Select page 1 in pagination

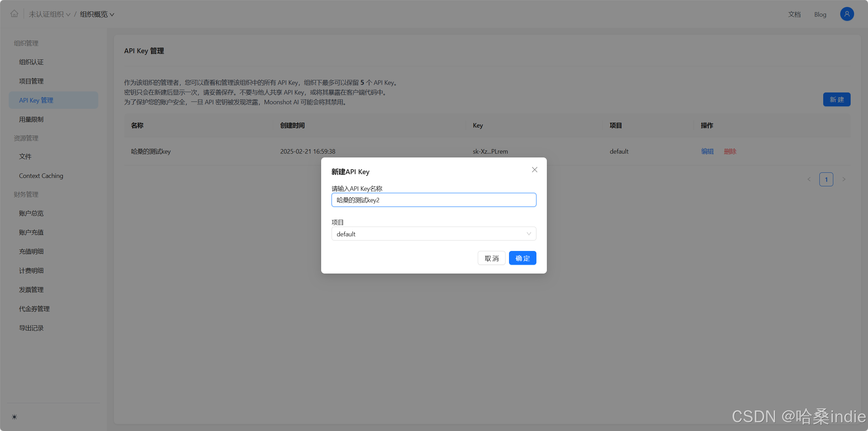point(826,179)
